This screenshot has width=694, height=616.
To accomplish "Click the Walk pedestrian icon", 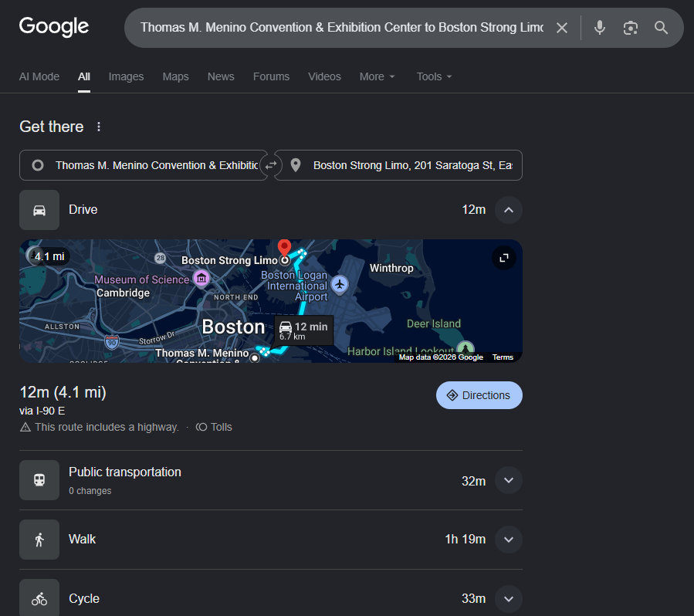I will point(39,540).
